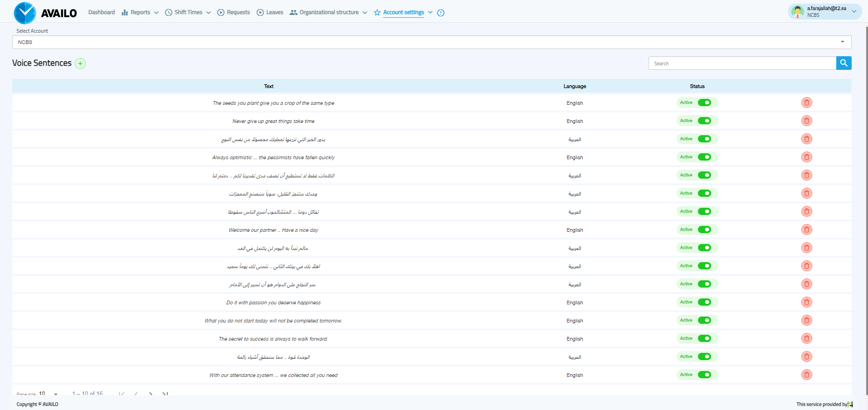Open Account settings menu
868x410 pixels.
tap(404, 12)
